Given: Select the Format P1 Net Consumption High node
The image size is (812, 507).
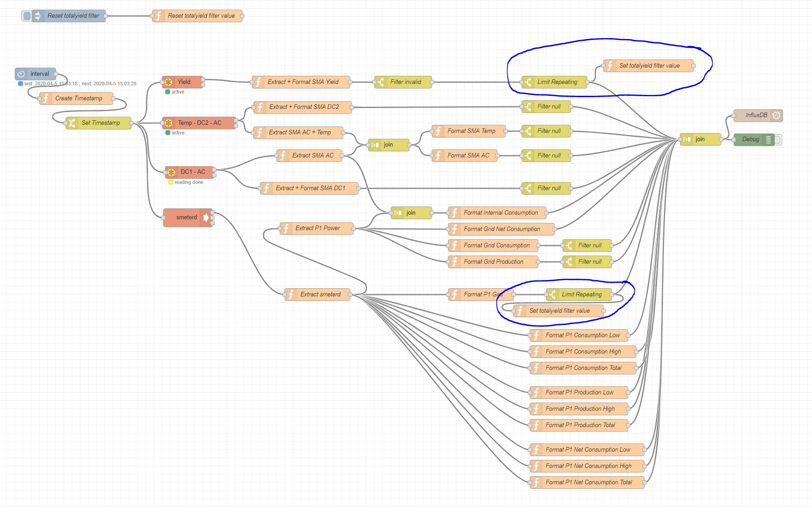Looking at the screenshot, I should click(x=587, y=466).
